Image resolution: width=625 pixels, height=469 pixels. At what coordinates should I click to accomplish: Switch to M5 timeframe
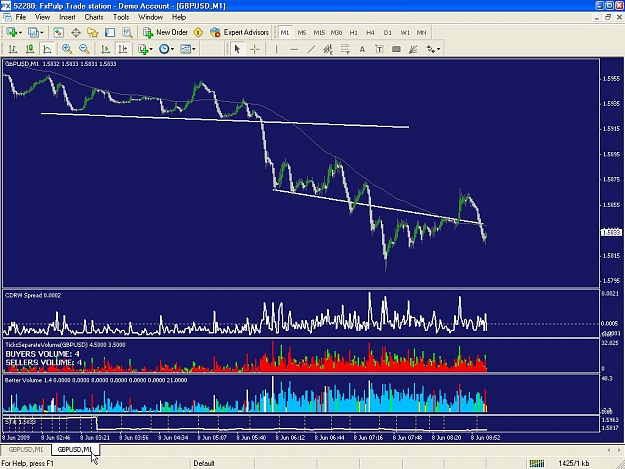[302, 33]
